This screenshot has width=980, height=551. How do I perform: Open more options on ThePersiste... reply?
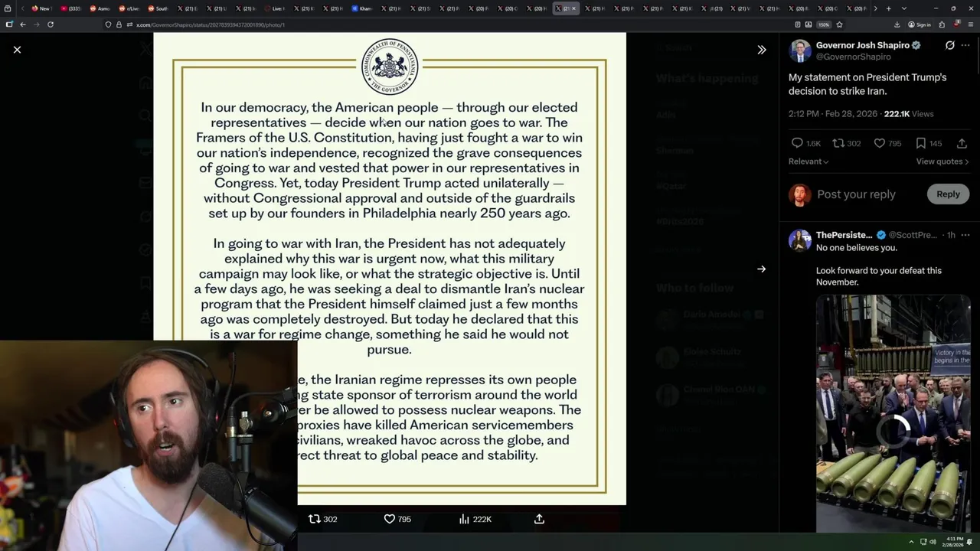pyautogui.click(x=965, y=235)
